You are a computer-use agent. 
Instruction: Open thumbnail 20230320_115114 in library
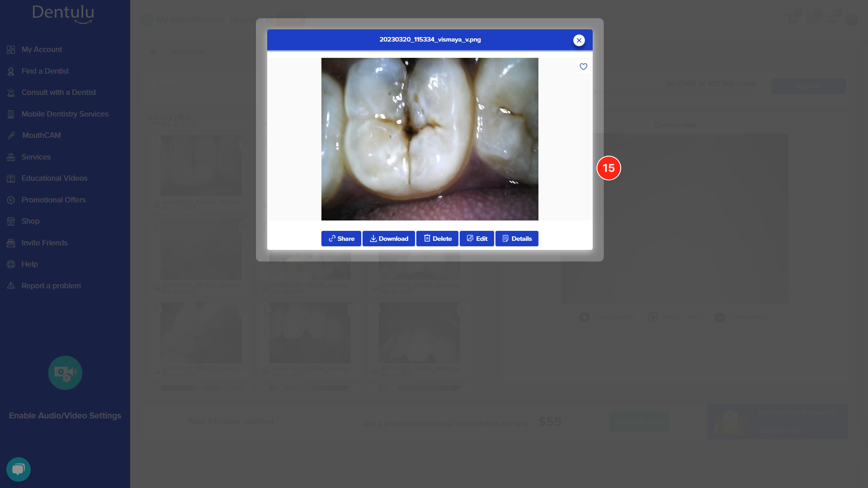pyautogui.click(x=420, y=333)
